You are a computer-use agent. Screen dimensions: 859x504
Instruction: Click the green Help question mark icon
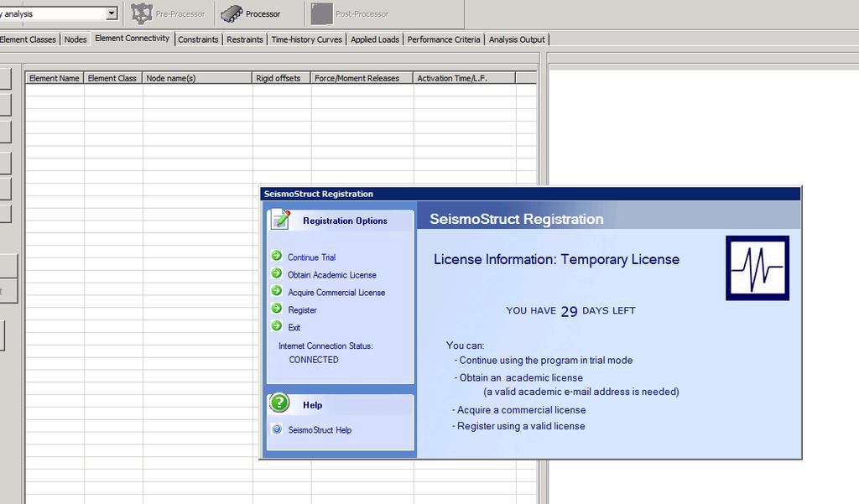tap(279, 403)
